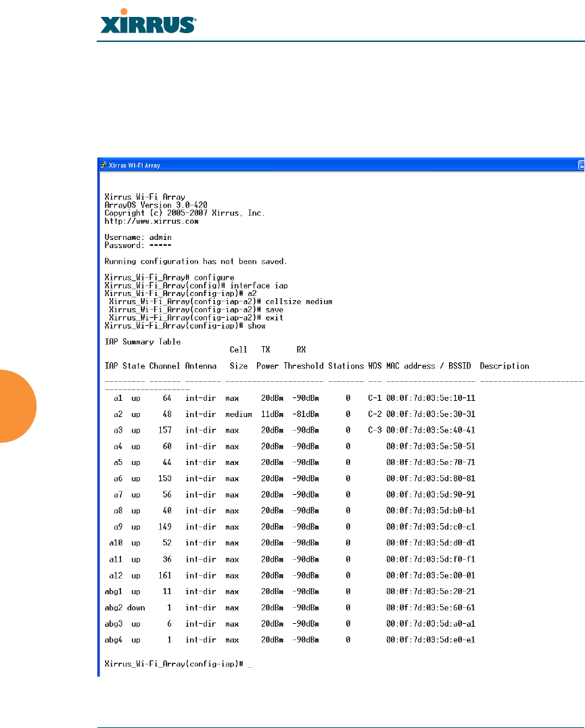
Task: Click the 'a4' IAP name
Action: pyautogui.click(x=118, y=447)
